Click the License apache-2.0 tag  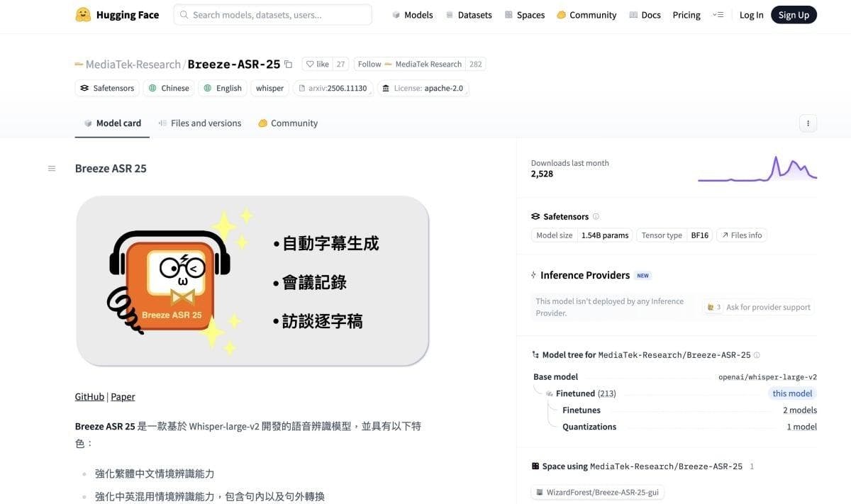click(x=423, y=89)
